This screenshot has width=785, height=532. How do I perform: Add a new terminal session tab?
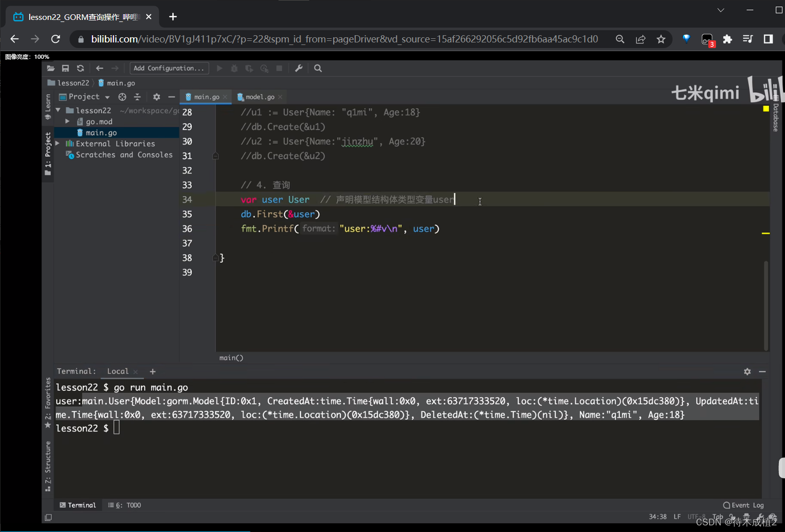(152, 372)
